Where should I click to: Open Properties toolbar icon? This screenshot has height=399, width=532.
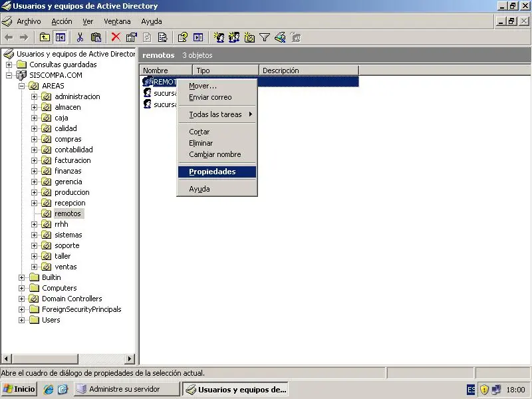pos(131,37)
